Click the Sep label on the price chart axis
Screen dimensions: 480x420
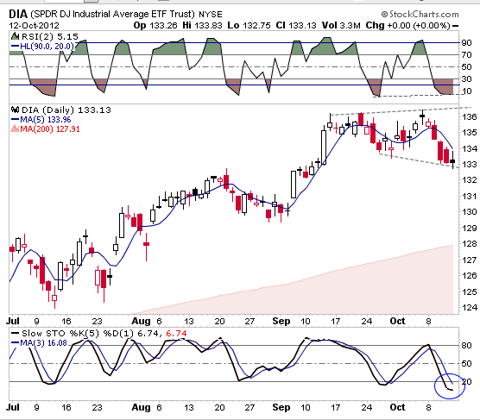point(281,321)
